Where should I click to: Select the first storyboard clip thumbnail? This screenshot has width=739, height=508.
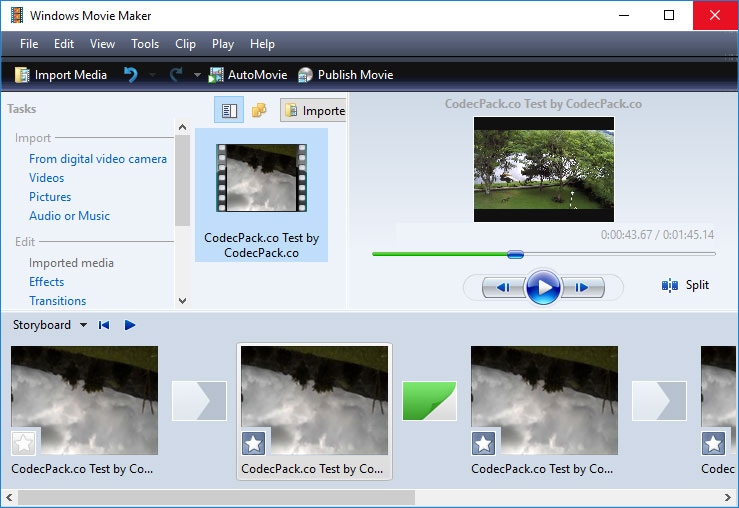coord(84,401)
